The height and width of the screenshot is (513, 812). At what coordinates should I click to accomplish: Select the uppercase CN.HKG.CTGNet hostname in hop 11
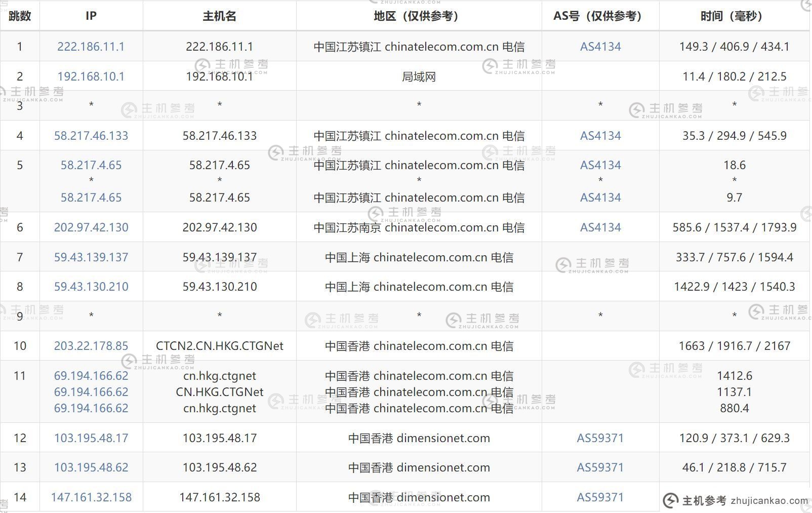(220, 392)
